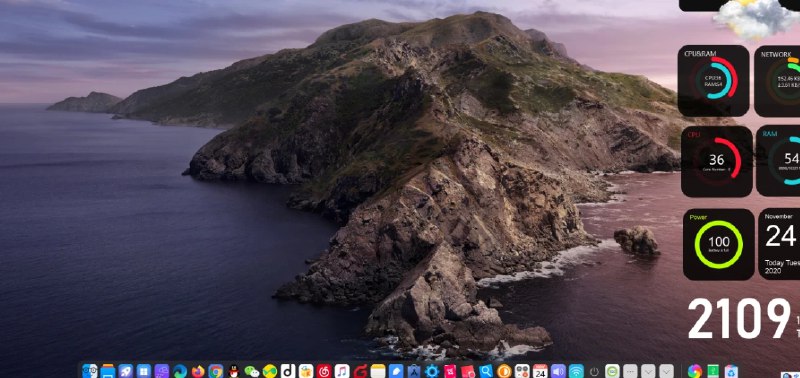Screen dimensions: 800x378
Task: Open the white 'd' app dock icon
Action: [x=288, y=371]
